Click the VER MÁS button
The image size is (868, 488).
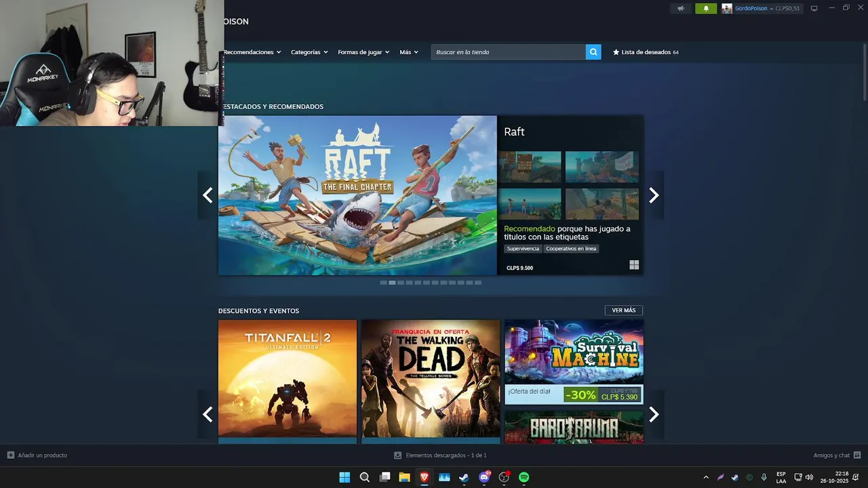[x=624, y=310]
